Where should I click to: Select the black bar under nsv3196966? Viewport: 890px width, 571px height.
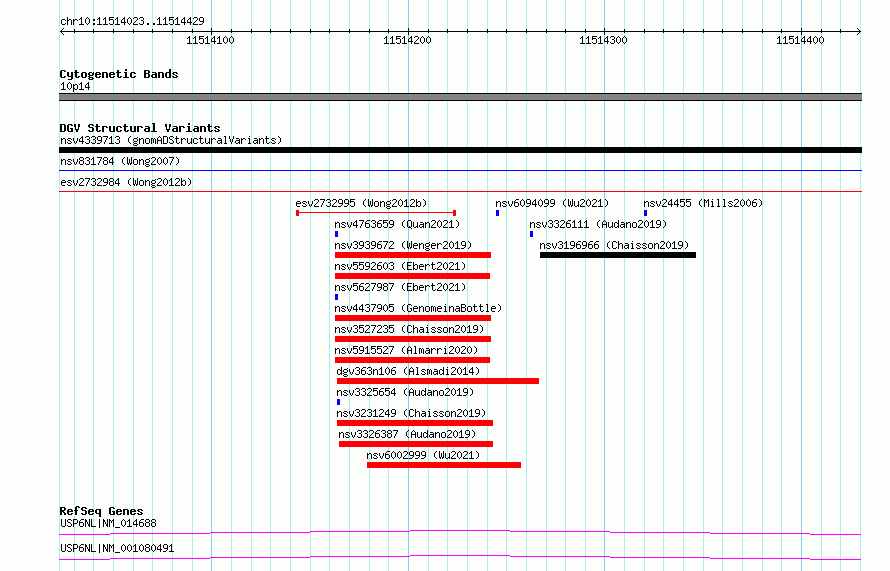(618, 255)
